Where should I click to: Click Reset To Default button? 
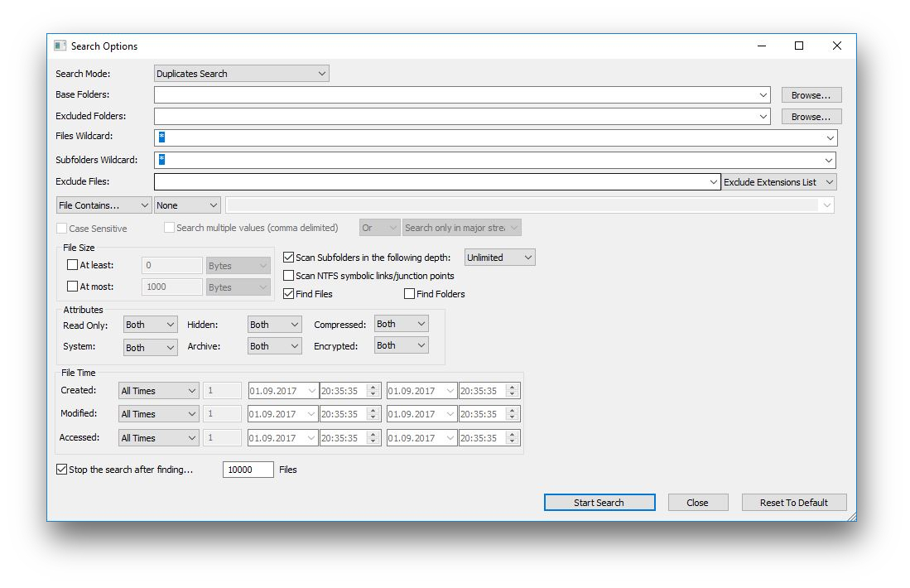pos(794,503)
